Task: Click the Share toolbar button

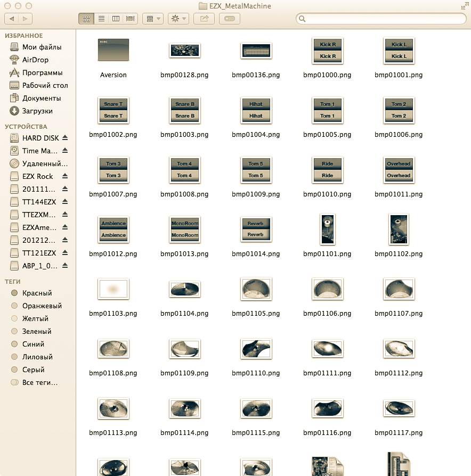Action: click(204, 19)
